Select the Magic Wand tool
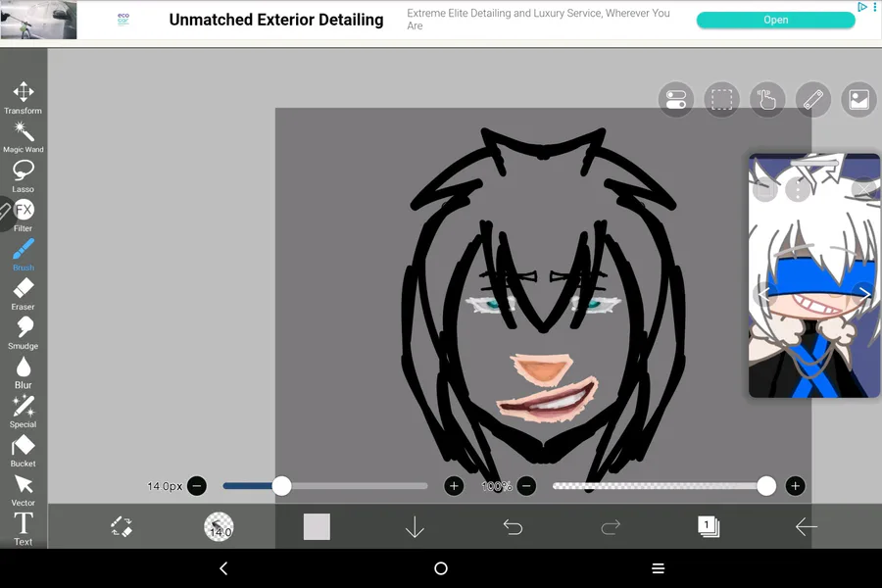The height and width of the screenshot is (588, 882). [24, 137]
